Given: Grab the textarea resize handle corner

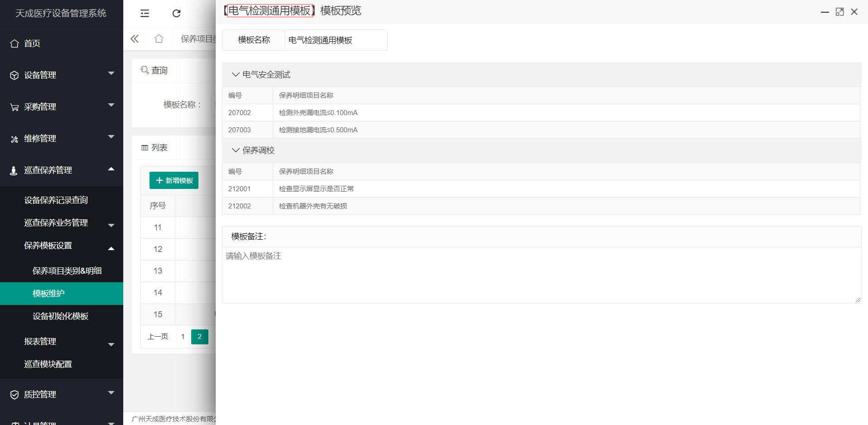Looking at the screenshot, I should point(858,300).
